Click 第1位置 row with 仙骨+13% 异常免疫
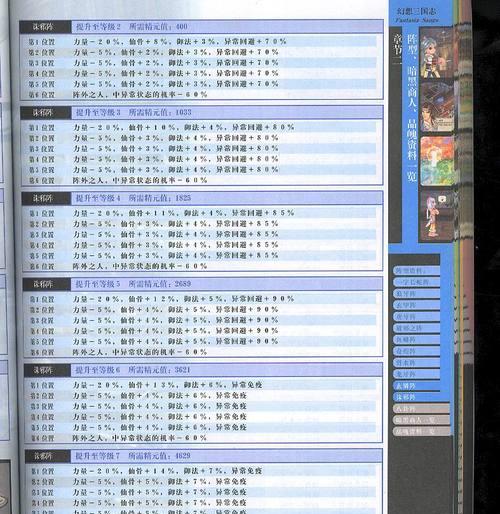 pyautogui.click(x=201, y=385)
